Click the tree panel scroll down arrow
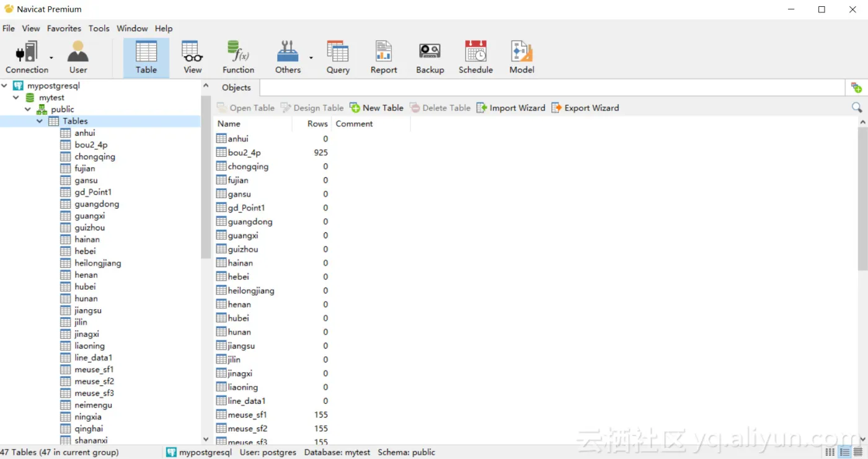Viewport: 868px width, 459px height. (x=206, y=440)
